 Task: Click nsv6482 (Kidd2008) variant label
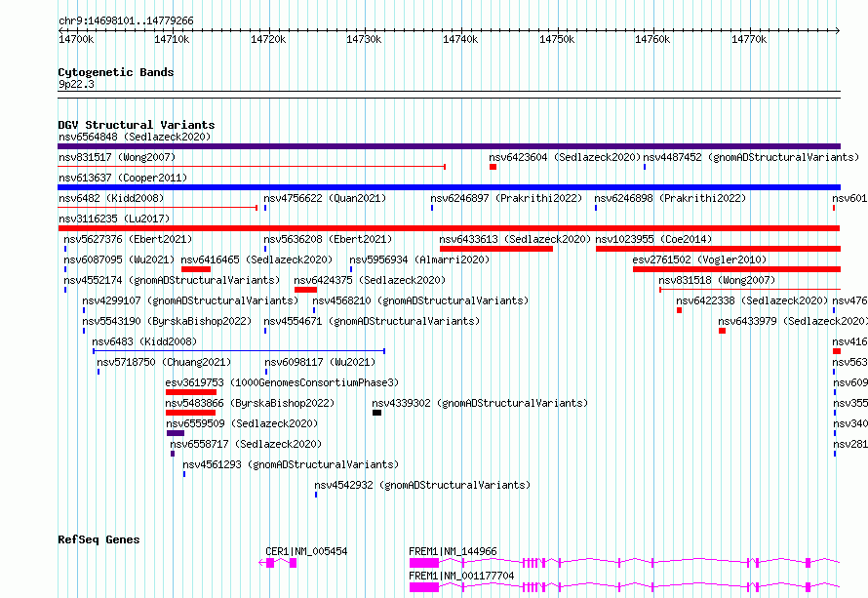tap(111, 198)
